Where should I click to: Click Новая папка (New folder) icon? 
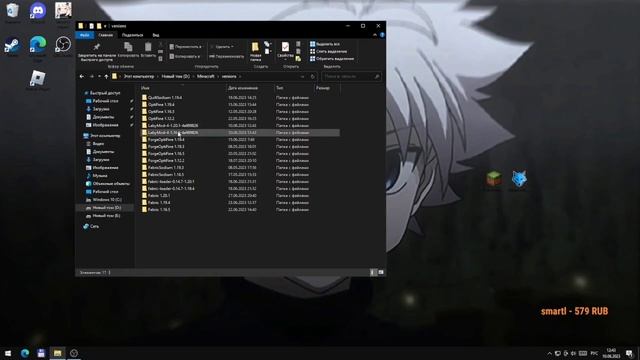[256, 47]
